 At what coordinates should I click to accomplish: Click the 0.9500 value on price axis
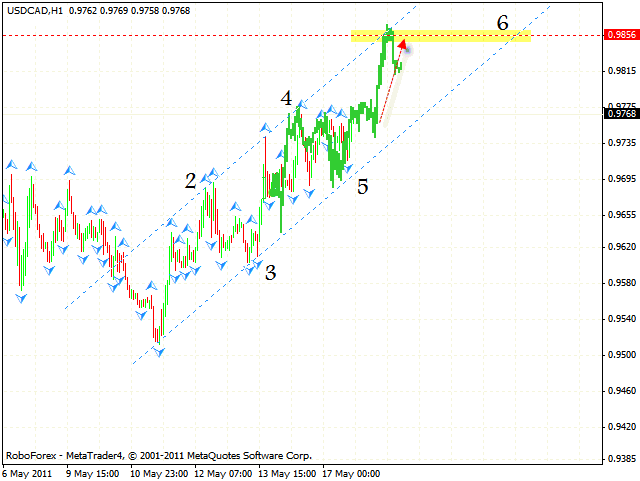point(620,355)
